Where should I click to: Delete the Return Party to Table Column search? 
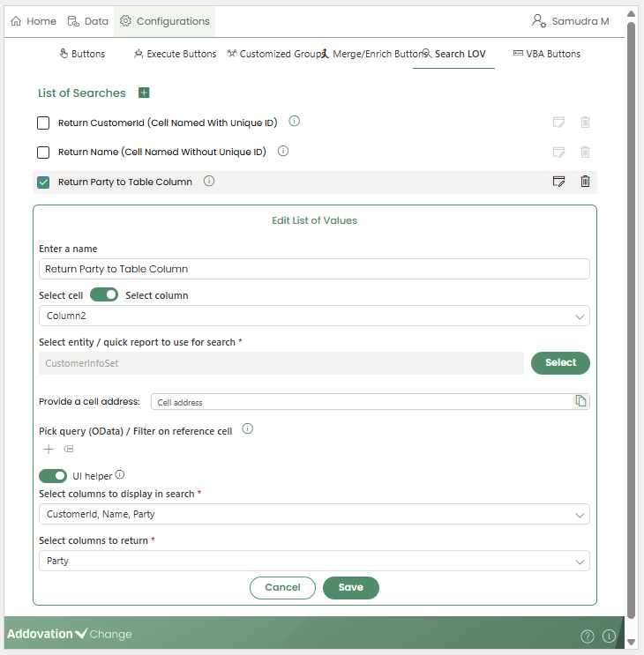[585, 182]
